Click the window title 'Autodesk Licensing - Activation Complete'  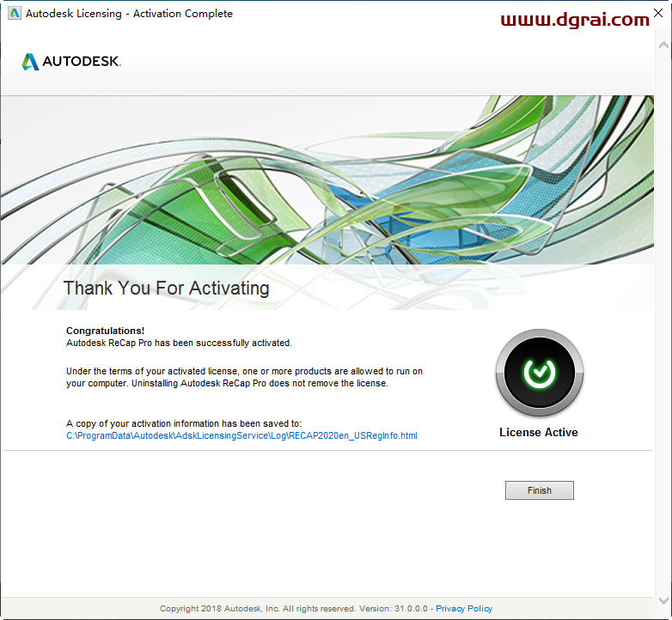pyautogui.click(x=129, y=14)
